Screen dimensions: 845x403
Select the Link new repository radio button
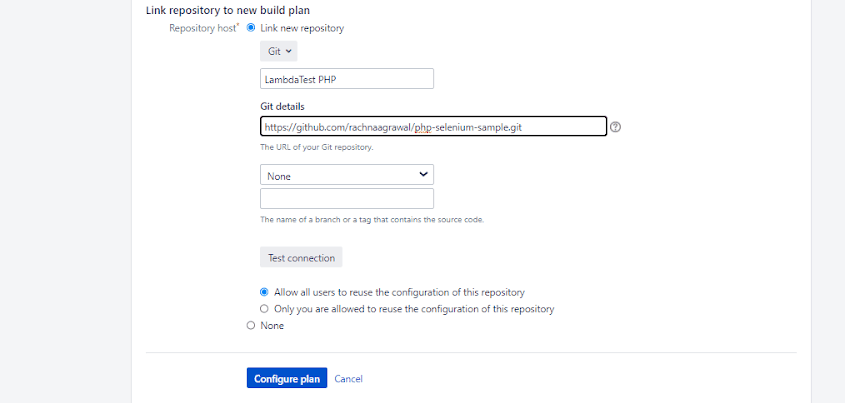click(251, 28)
